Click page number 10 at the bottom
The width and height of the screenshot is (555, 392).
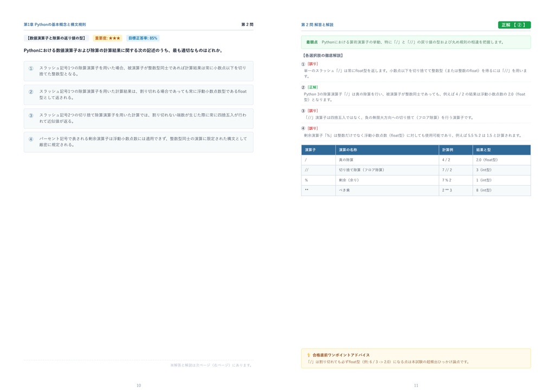click(139, 386)
